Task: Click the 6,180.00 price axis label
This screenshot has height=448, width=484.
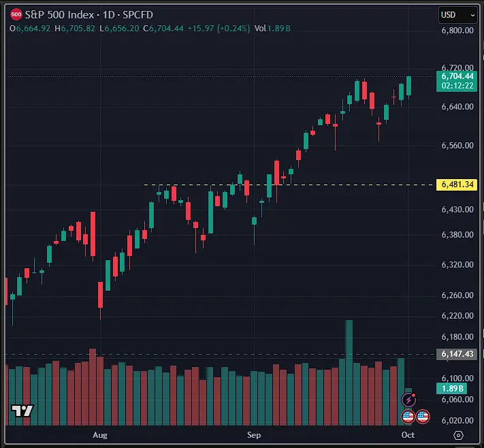Action: point(457,337)
